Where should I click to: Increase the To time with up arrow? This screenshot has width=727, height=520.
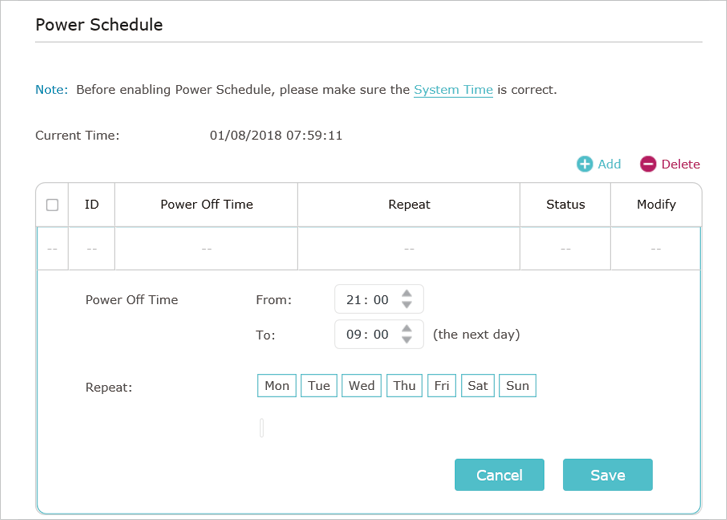(x=407, y=329)
